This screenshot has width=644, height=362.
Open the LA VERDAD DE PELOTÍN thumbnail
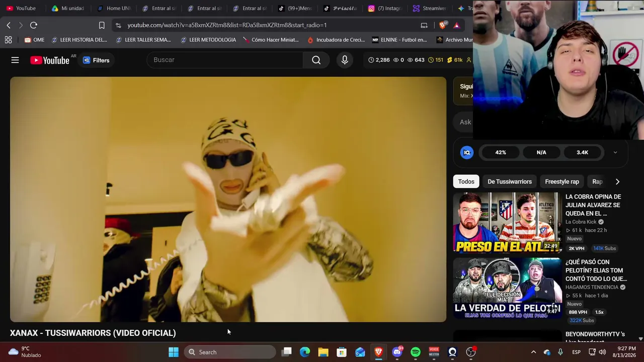[507, 288]
